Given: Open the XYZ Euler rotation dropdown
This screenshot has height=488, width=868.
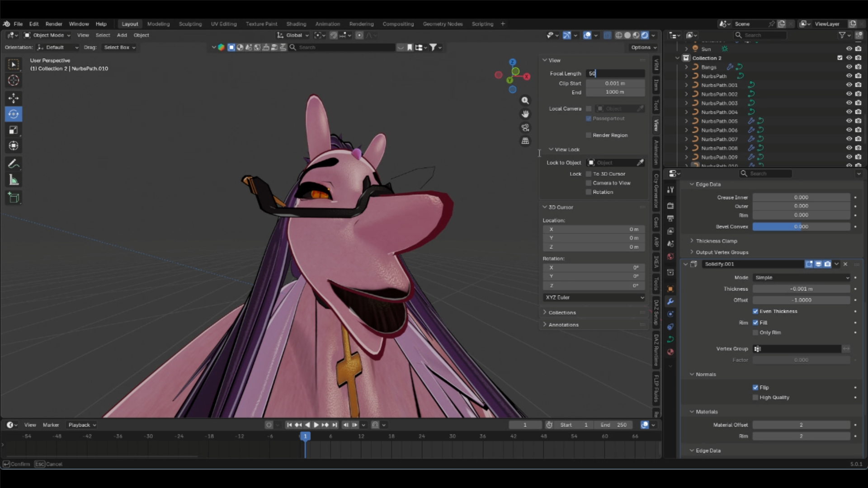Looking at the screenshot, I should [594, 297].
